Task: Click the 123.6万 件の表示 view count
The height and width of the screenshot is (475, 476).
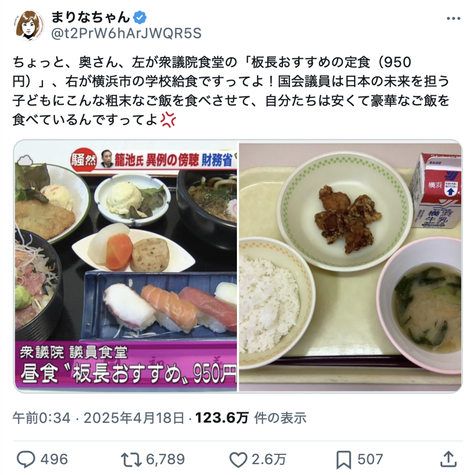Action: (x=251, y=418)
